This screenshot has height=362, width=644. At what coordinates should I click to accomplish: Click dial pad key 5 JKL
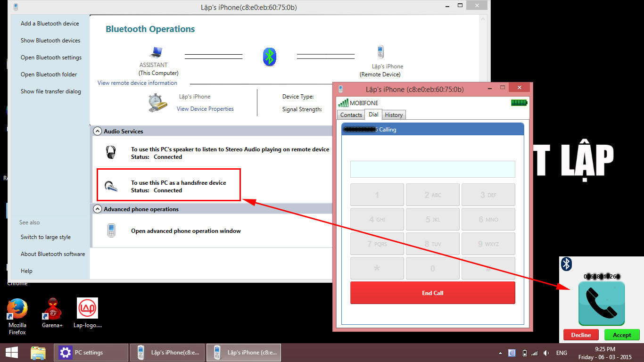pyautogui.click(x=432, y=219)
